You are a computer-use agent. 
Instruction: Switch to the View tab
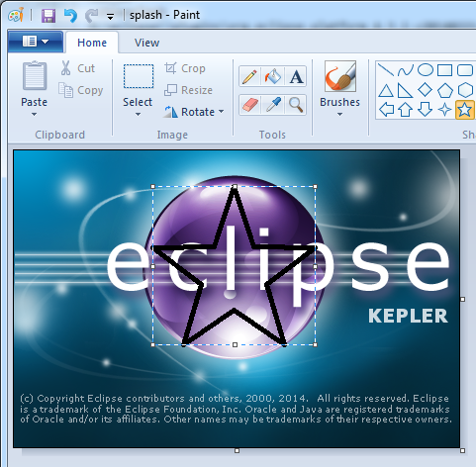tap(146, 43)
